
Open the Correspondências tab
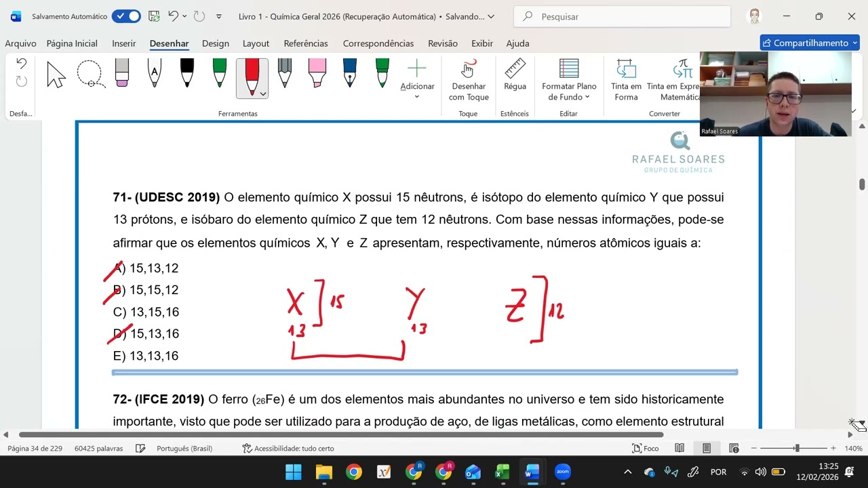tap(378, 43)
